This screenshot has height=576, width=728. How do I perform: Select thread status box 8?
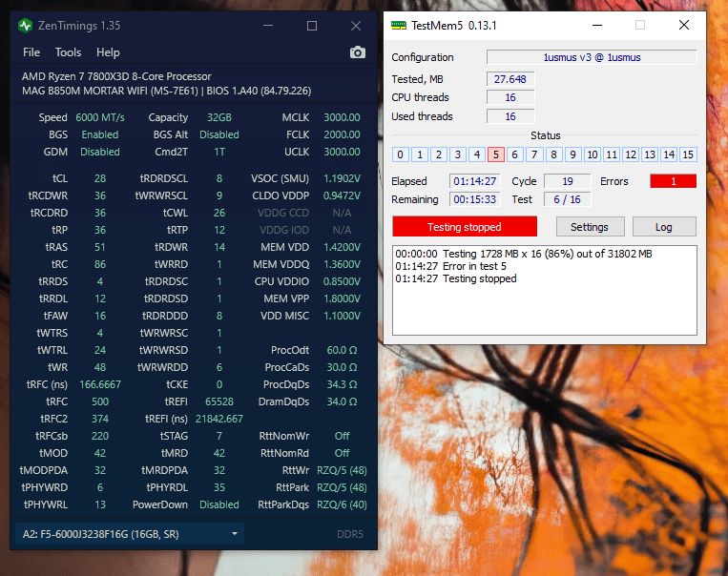click(x=554, y=154)
